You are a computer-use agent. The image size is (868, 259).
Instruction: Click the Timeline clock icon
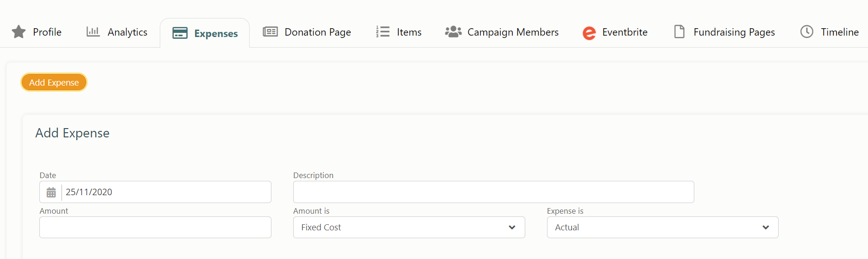click(x=807, y=31)
